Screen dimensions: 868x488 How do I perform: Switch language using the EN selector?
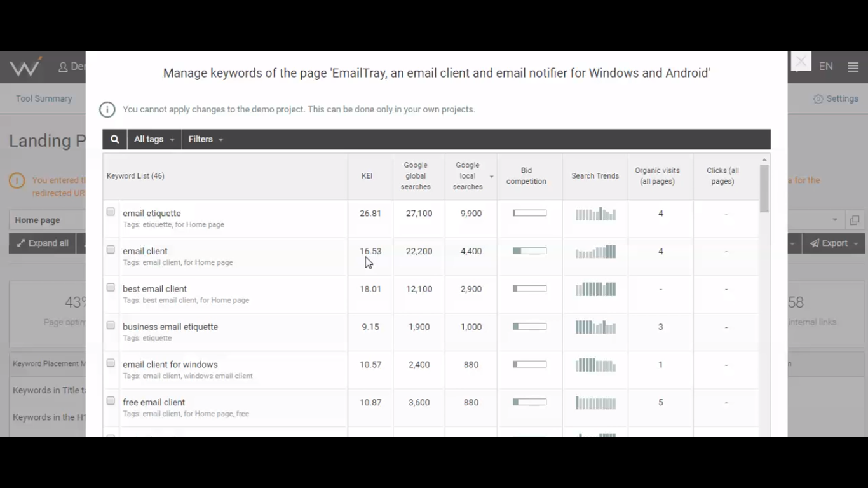(826, 66)
